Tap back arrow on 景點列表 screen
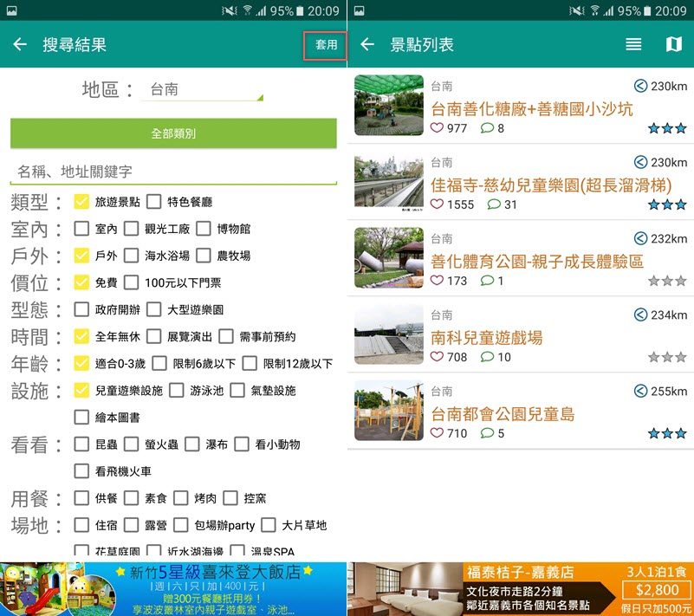This screenshot has width=694, height=616. (x=367, y=44)
